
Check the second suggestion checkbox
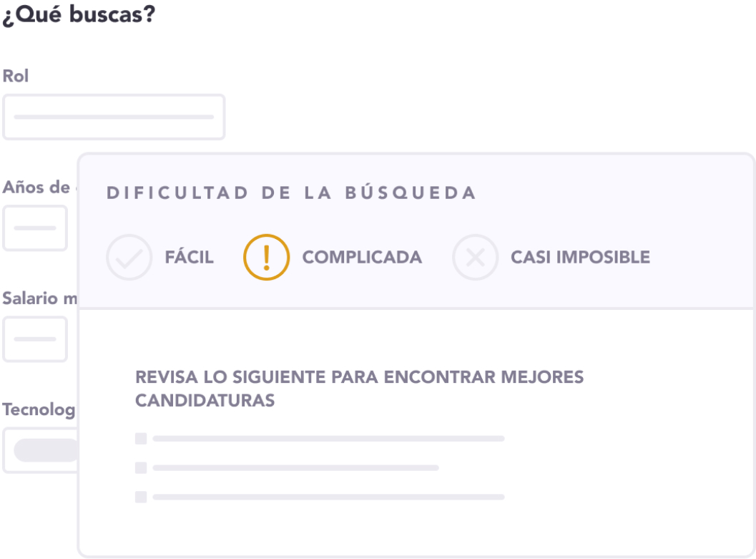tap(141, 468)
